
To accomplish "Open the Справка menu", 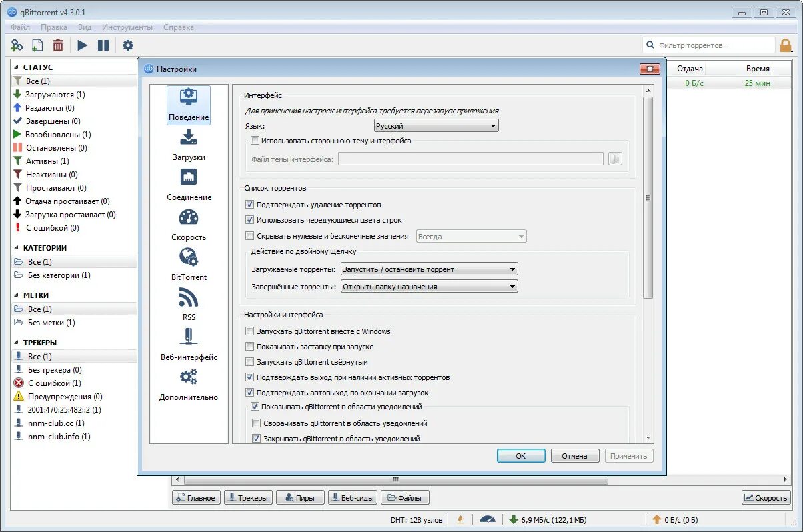I will [178, 27].
